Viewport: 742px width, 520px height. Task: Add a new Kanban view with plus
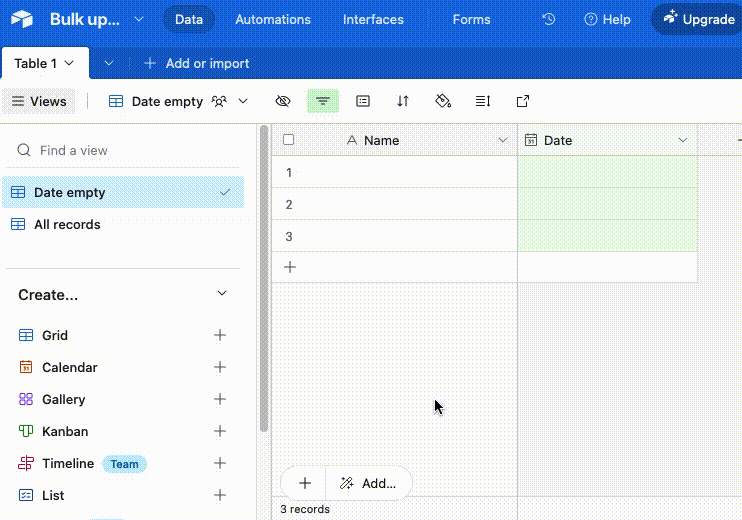click(x=220, y=431)
